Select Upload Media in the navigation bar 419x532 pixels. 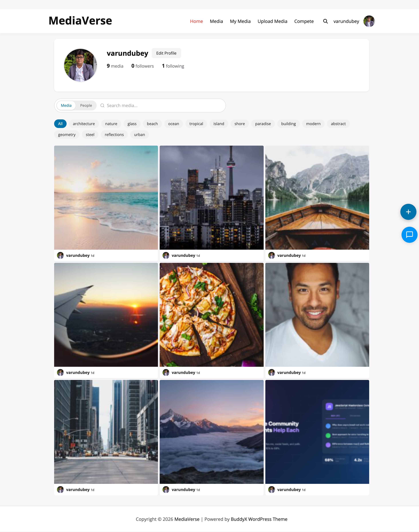pyautogui.click(x=272, y=21)
